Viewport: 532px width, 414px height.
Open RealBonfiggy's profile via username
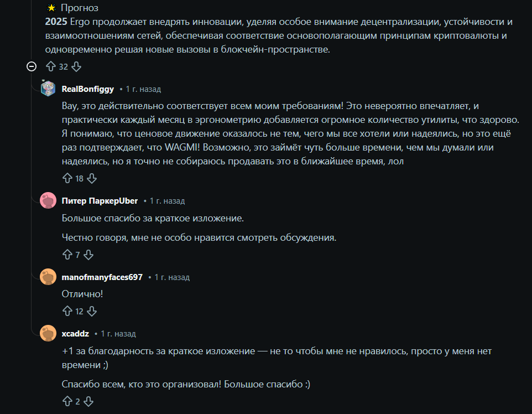coord(87,89)
